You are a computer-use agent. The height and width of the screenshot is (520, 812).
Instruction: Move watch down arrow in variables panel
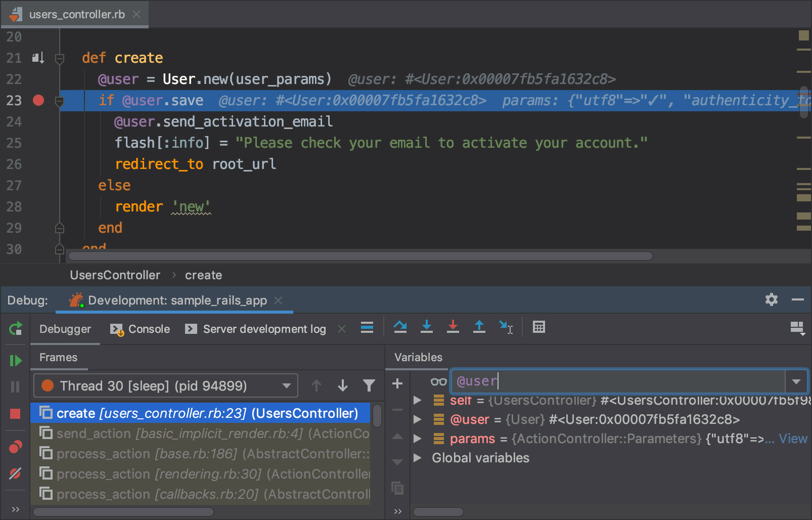click(397, 462)
